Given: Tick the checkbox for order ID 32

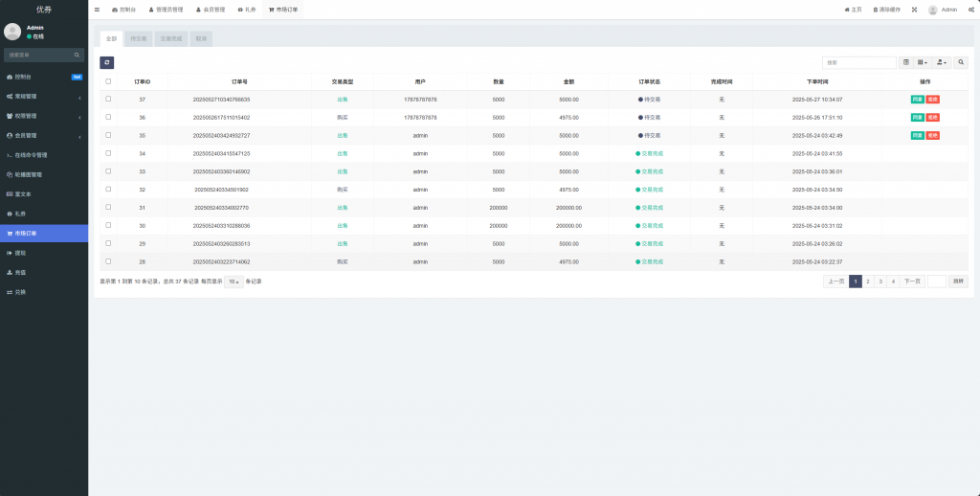Looking at the screenshot, I should click(108, 189).
